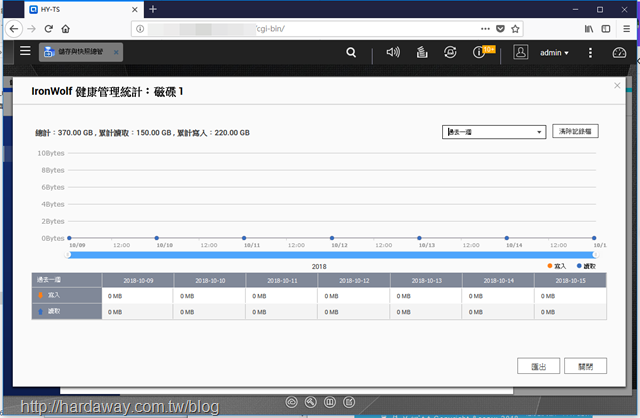Screen dimensions: 640x418
Task: Open external devices sync icon
Action: 450,52
